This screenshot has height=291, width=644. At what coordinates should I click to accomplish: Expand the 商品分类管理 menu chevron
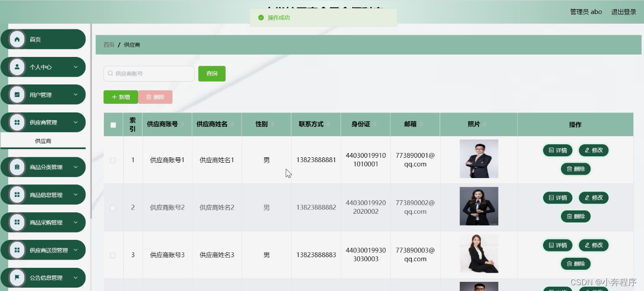tap(75, 167)
